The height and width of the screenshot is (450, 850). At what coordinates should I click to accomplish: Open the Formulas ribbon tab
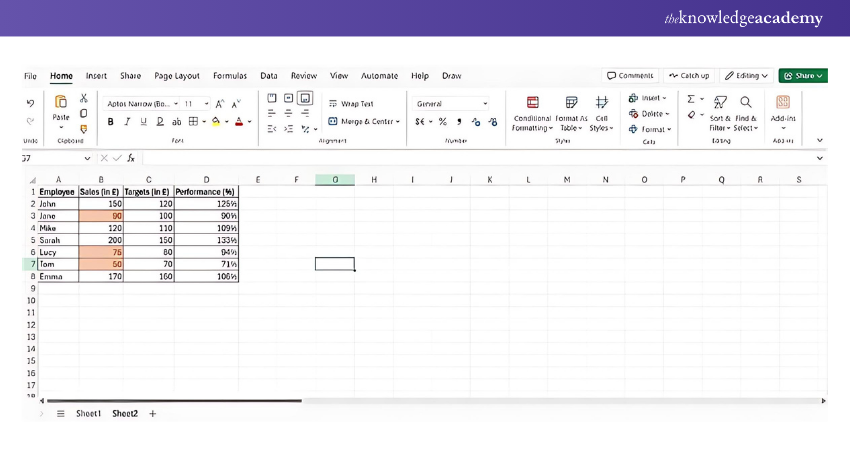coord(229,76)
